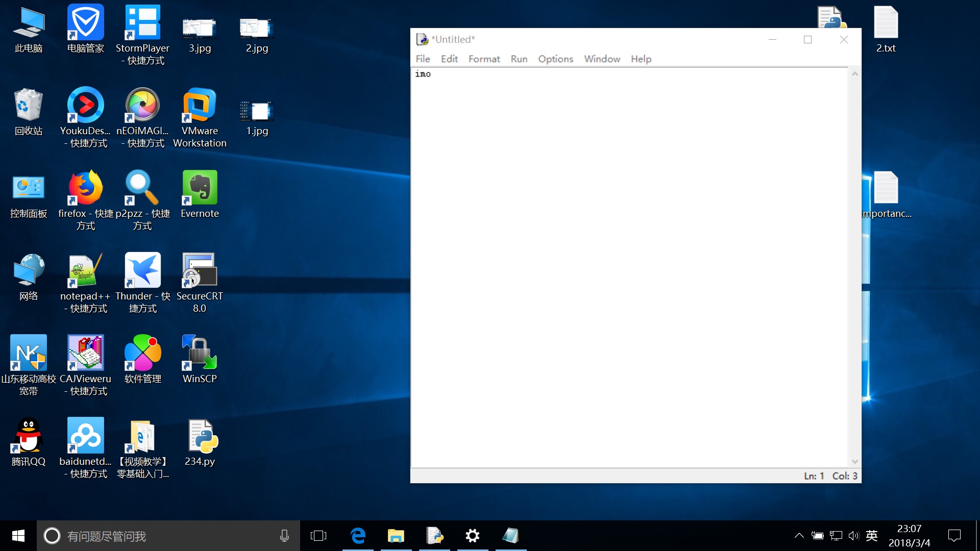This screenshot has width=980, height=551.
Task: Open the Action Center notifications
Action: coord(954,536)
